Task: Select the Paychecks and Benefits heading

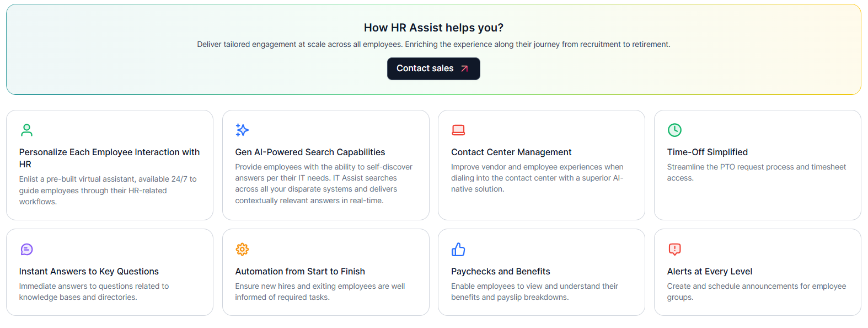Action: coord(501,271)
